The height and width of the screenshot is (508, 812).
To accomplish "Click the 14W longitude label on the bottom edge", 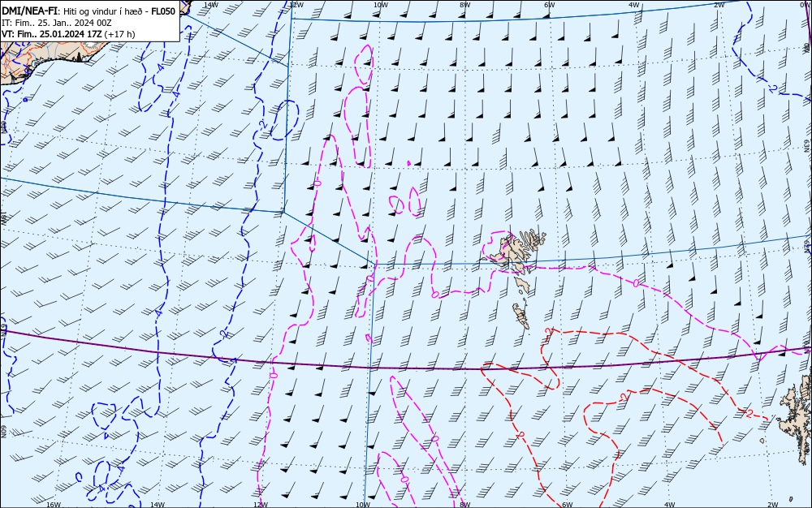I will 158,505.
